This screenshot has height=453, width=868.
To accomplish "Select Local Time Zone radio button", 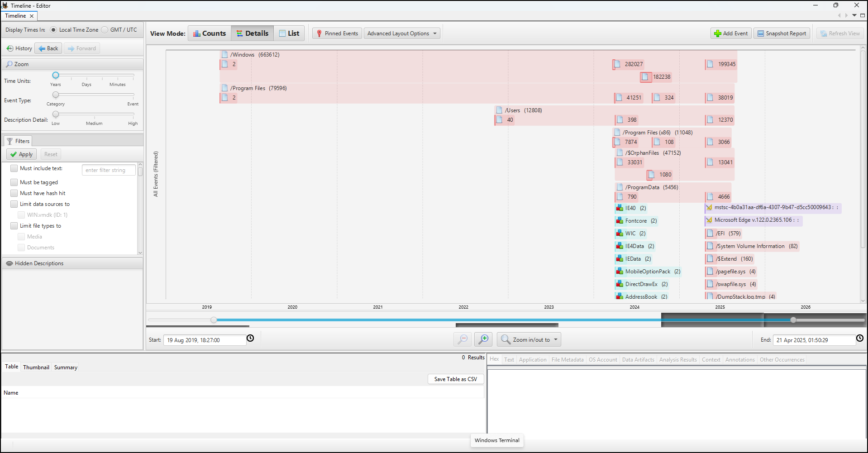I will tap(53, 30).
